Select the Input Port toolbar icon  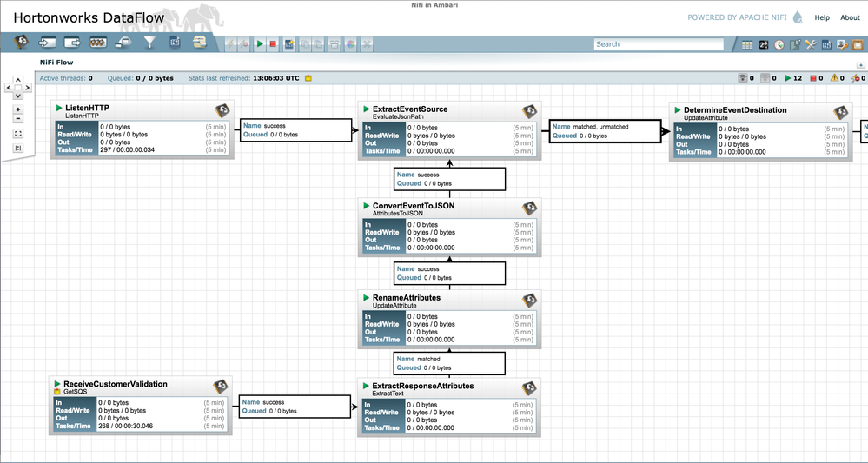coord(47,42)
